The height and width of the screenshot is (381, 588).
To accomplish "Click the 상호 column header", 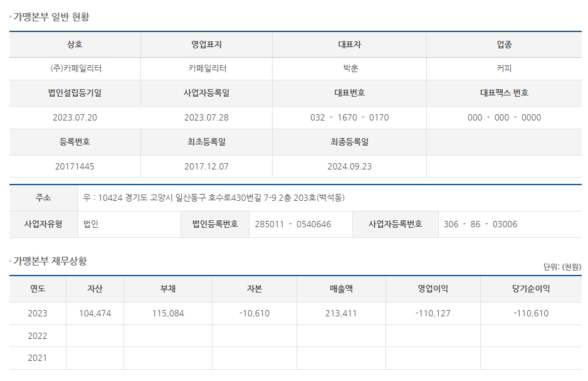I will click(75, 45).
